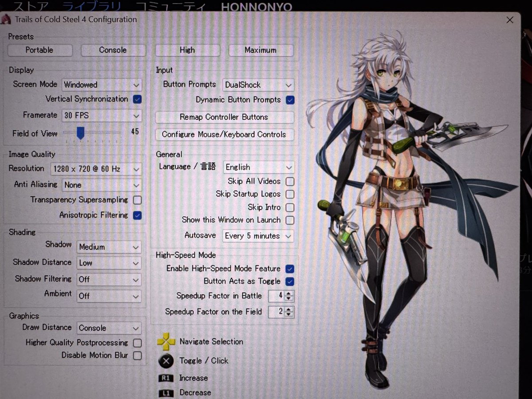Enable Skip All Videos

290,181
